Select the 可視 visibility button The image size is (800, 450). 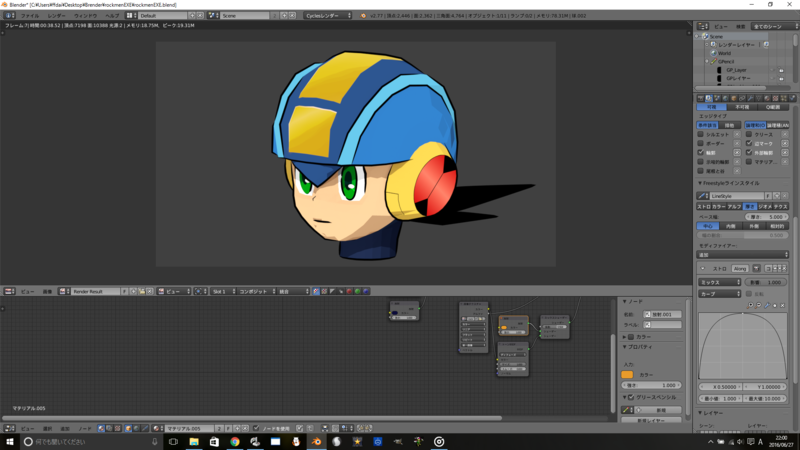712,107
